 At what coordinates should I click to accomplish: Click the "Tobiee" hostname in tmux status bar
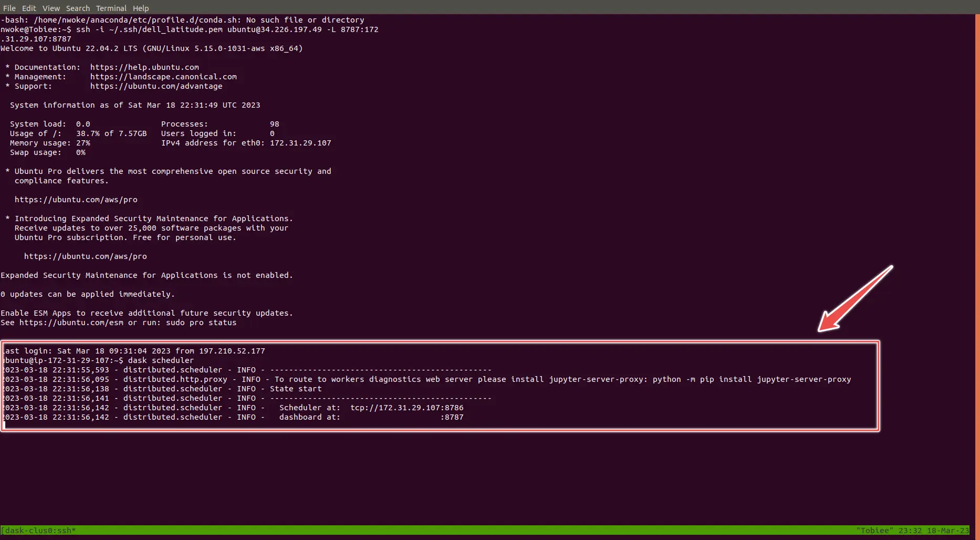[874, 531]
